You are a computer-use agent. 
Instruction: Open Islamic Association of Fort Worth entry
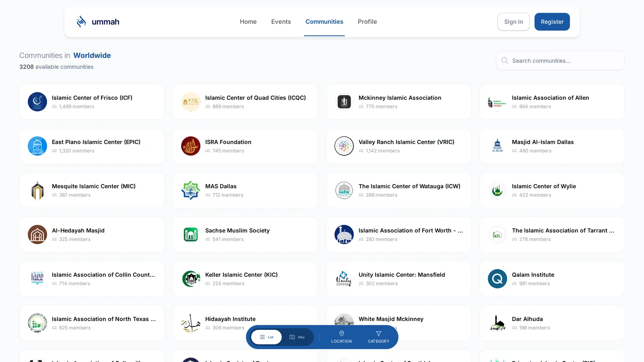pos(398,234)
